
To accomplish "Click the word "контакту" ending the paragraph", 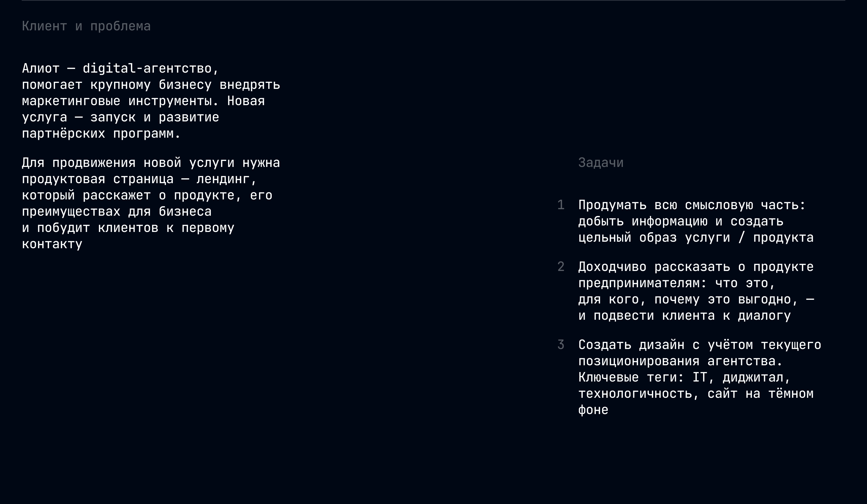I will (x=52, y=244).
